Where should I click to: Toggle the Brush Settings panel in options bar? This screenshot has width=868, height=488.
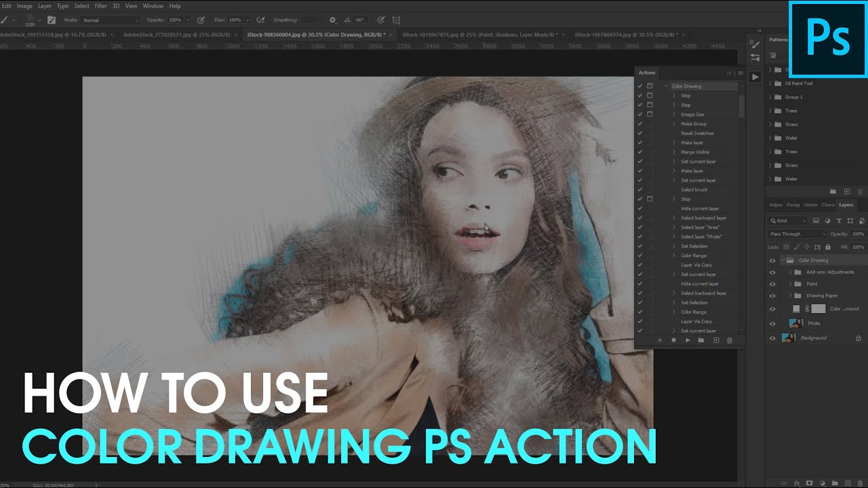point(51,20)
